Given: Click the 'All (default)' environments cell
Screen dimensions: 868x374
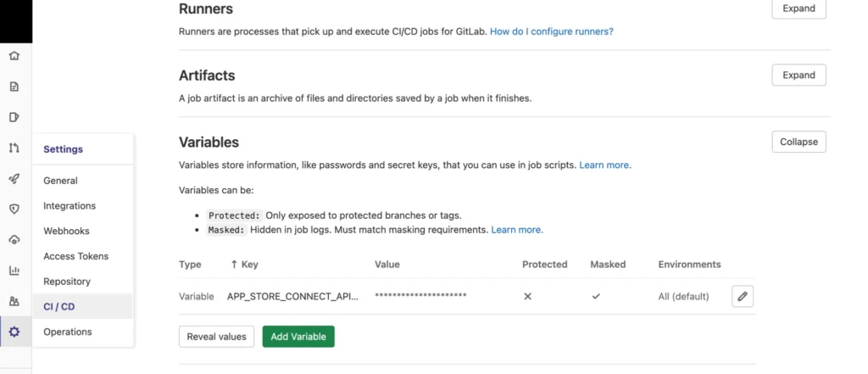Looking at the screenshot, I should [684, 297].
